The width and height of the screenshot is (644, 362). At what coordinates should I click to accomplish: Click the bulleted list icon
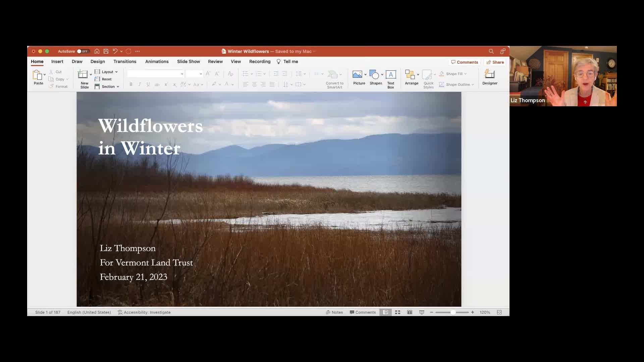(246, 74)
